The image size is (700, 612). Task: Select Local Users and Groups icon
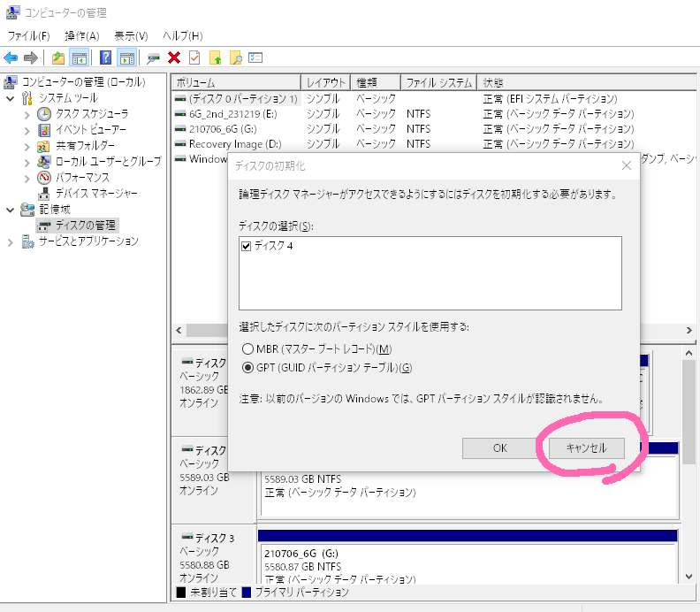click(x=44, y=161)
